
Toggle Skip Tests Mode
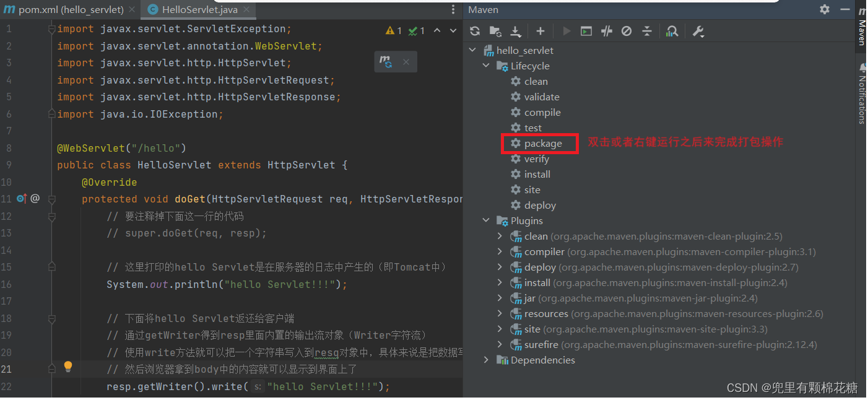pos(627,31)
